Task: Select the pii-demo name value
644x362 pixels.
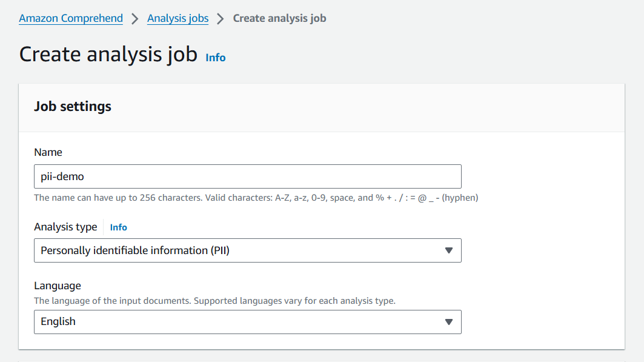Action: tap(57, 176)
